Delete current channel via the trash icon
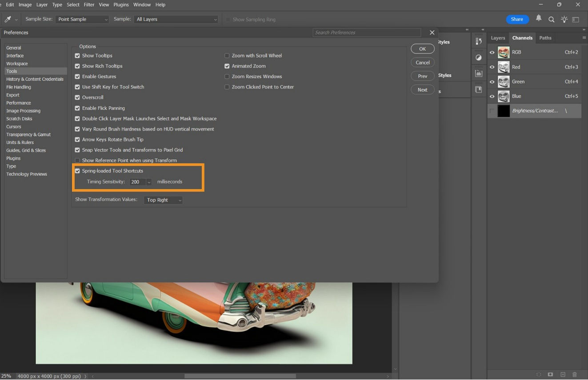Viewport: 588px width, 380px height. pos(575,374)
